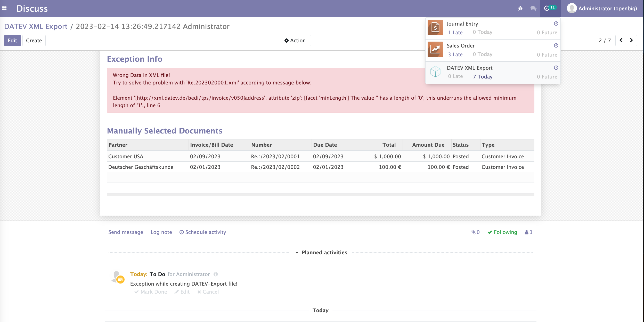
Task: Click the debug bug icon
Action: coord(520,9)
